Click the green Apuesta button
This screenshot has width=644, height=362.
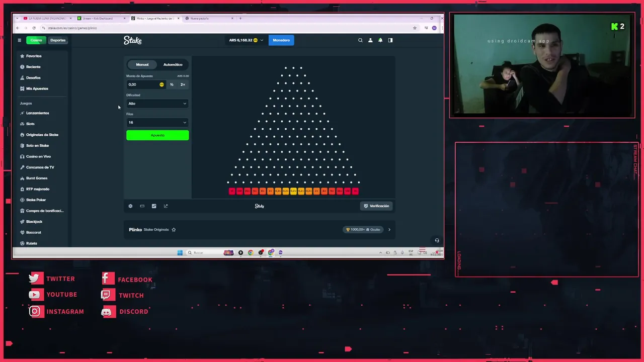click(157, 135)
